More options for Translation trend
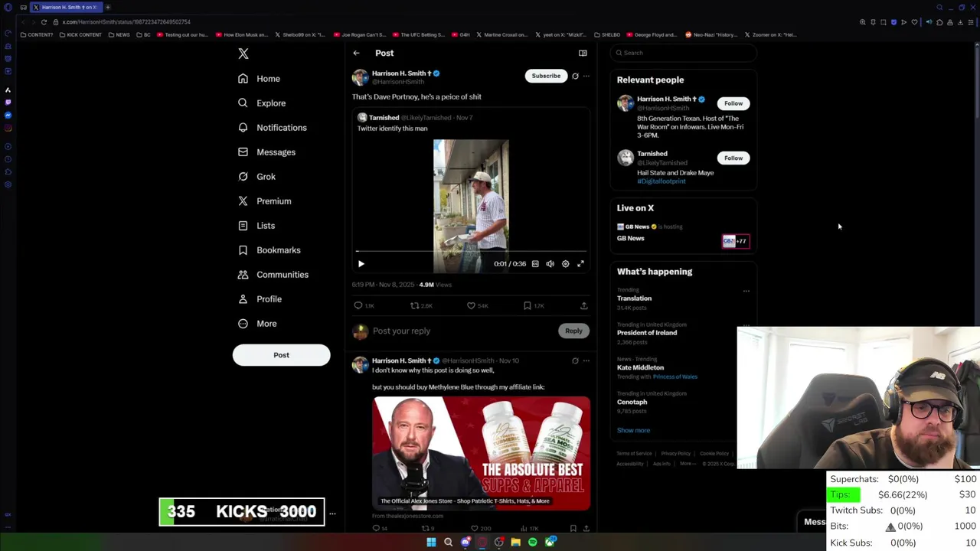The width and height of the screenshot is (980, 551). pyautogui.click(x=746, y=291)
